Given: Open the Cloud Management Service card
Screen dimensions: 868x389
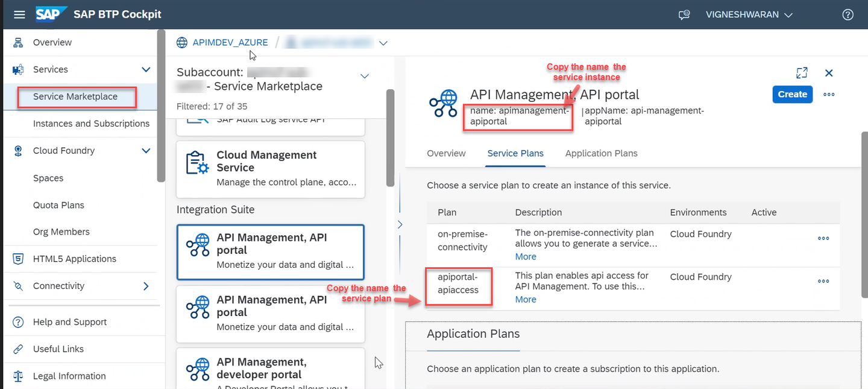Looking at the screenshot, I should [271, 169].
